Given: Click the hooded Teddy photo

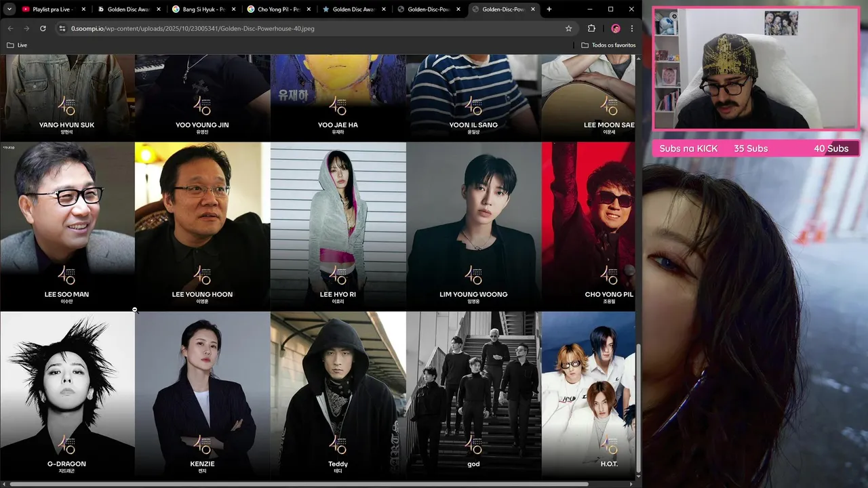Looking at the screenshot, I should point(338,395).
